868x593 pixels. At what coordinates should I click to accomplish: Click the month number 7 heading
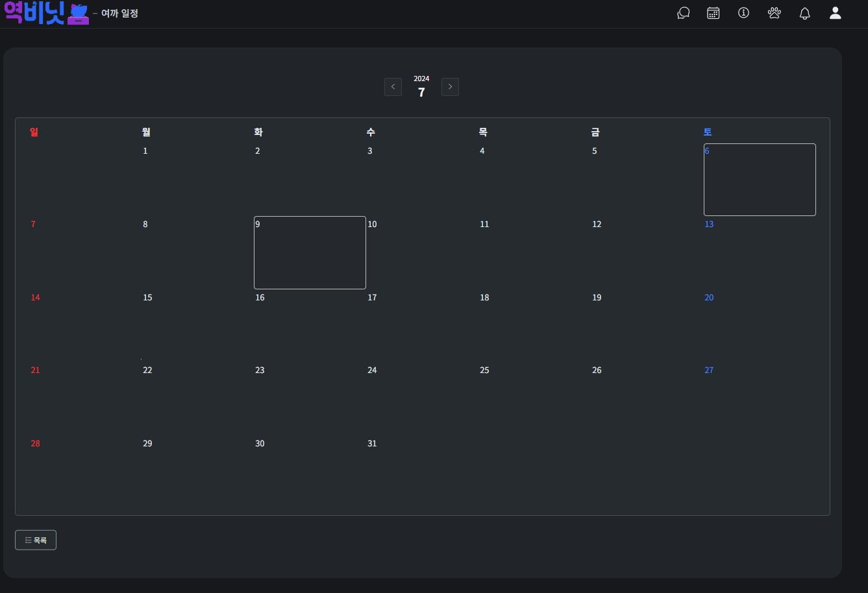tap(421, 93)
